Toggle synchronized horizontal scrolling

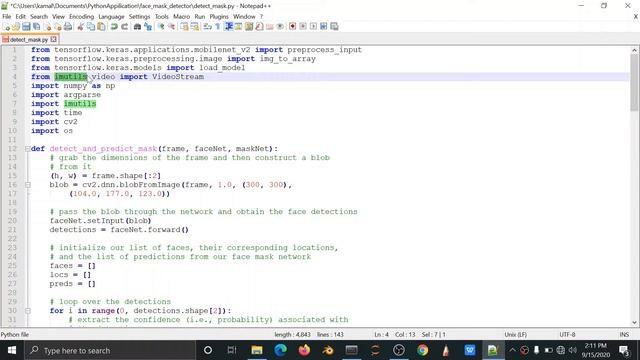tap(195, 27)
